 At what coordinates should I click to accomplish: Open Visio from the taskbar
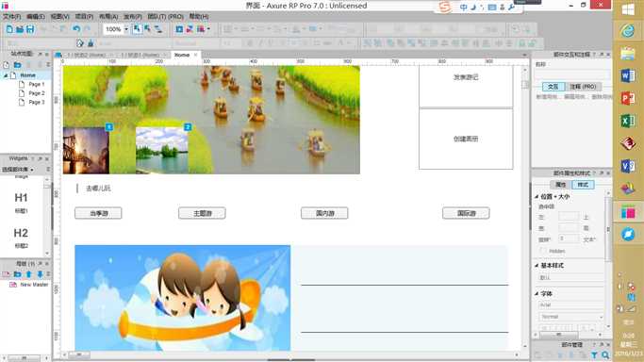point(628,166)
